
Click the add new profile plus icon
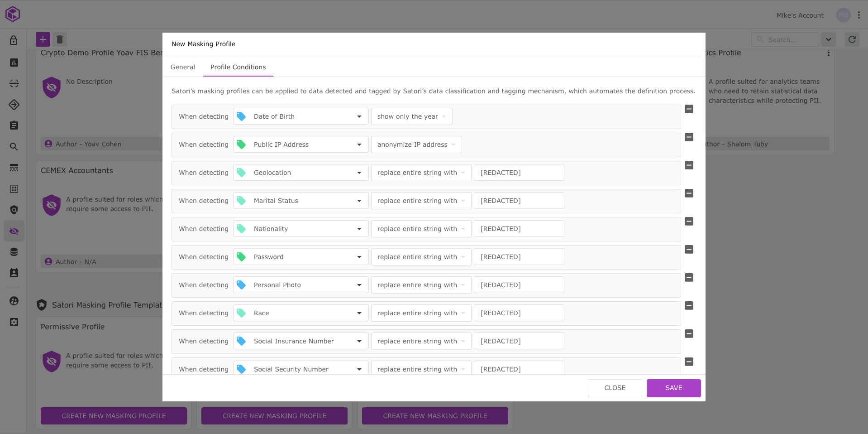[x=43, y=39]
